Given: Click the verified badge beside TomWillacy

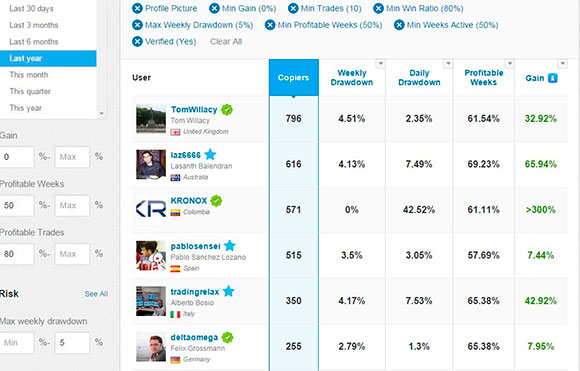Looking at the screenshot, I should (227, 109).
